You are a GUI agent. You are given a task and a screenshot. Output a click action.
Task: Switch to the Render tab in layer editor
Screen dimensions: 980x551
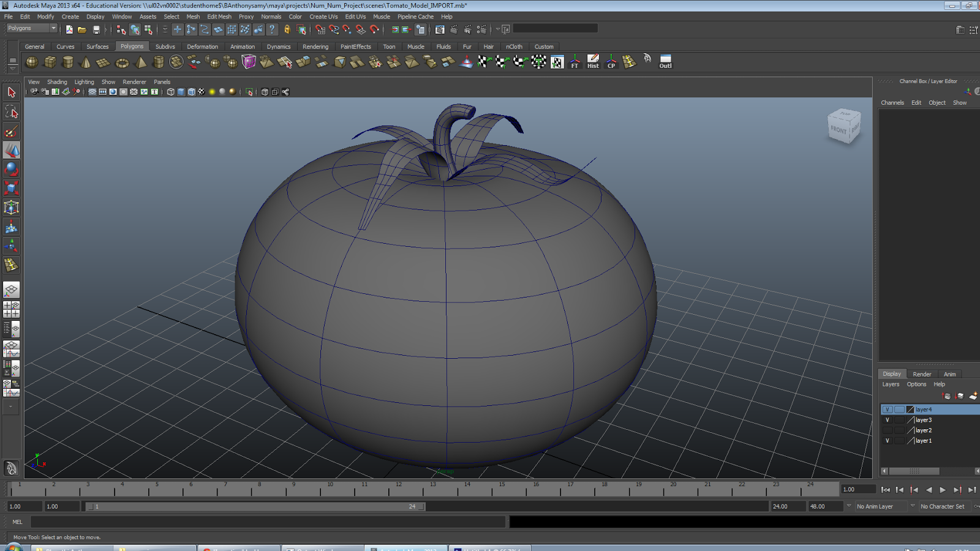(x=921, y=373)
